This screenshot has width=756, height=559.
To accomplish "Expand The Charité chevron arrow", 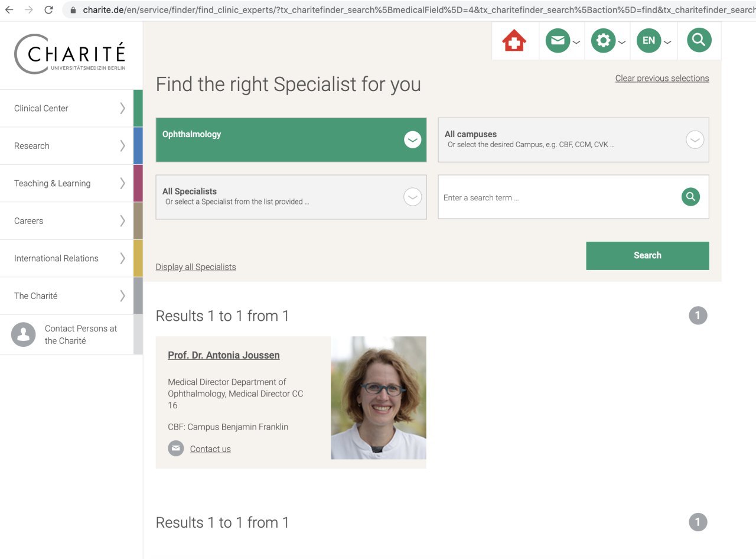I will tap(123, 296).
